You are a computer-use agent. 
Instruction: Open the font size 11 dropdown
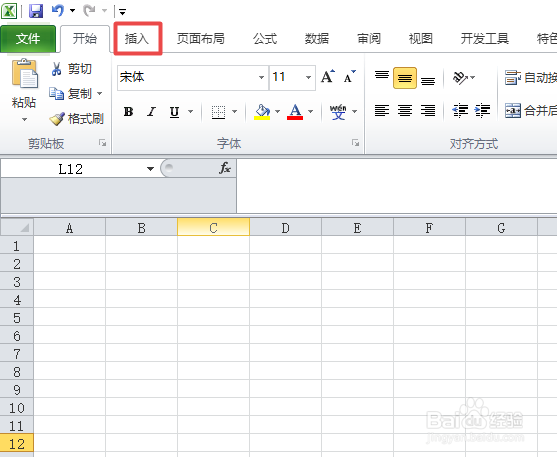(x=308, y=77)
